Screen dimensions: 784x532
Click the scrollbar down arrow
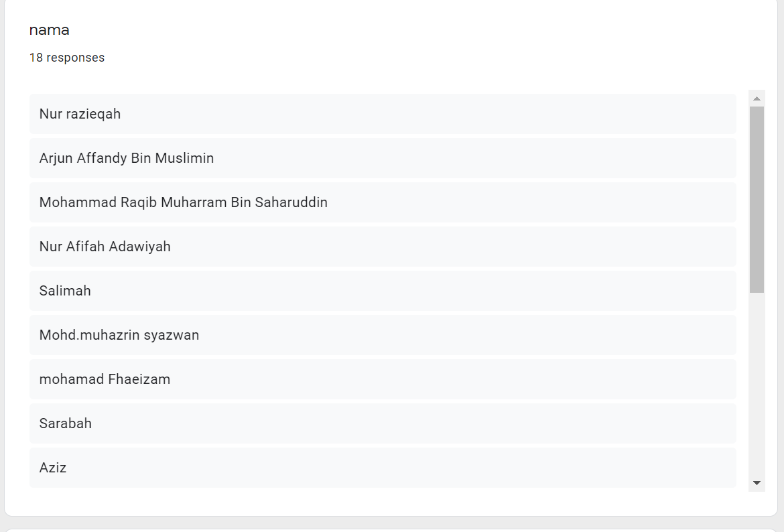pyautogui.click(x=757, y=482)
